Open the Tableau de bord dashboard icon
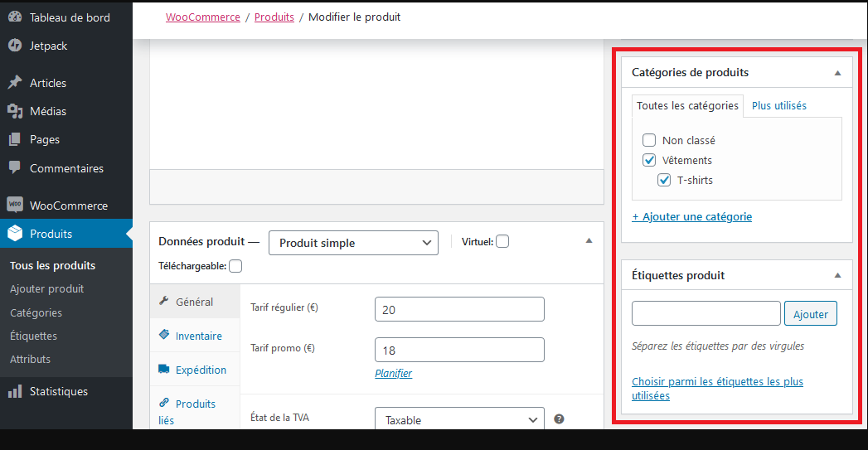This screenshot has height=450, width=868. click(x=15, y=17)
